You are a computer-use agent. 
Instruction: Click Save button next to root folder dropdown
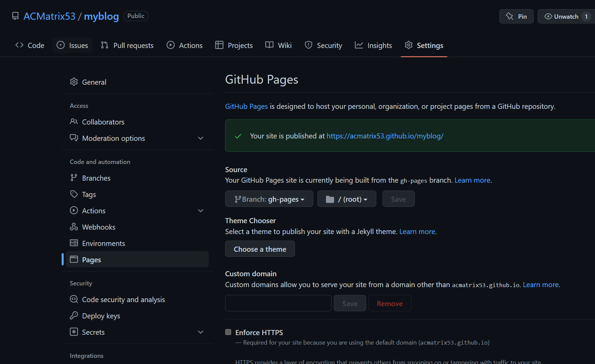click(x=398, y=199)
